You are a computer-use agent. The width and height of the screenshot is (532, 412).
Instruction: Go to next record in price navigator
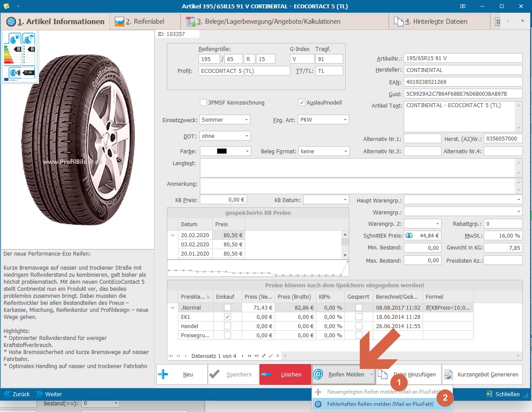243,356
